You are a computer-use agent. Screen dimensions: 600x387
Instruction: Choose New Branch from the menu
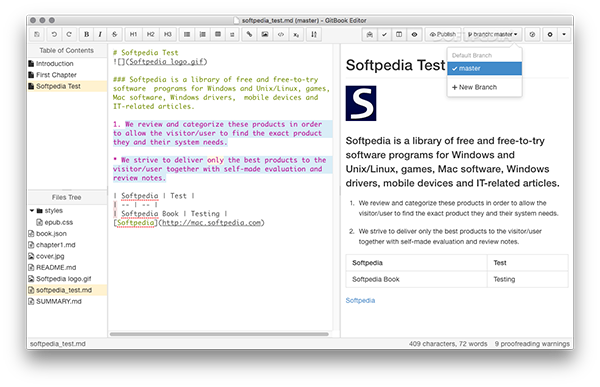click(x=484, y=87)
